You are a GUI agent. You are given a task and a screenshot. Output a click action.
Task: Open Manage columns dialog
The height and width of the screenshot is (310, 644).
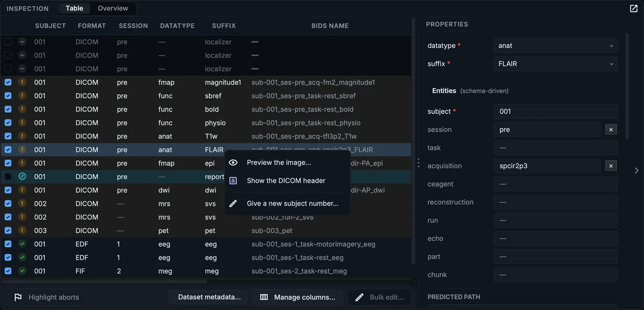click(297, 298)
